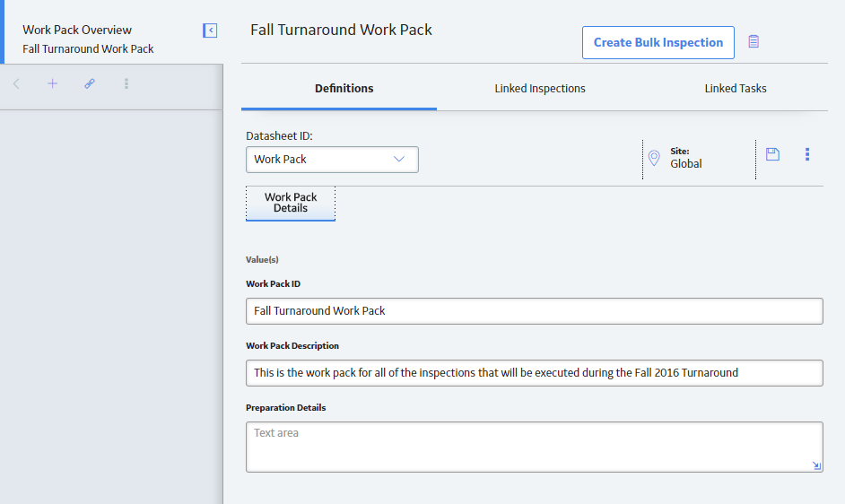Click the plus icon to add a record
This screenshot has width=845, height=504.
[52, 83]
